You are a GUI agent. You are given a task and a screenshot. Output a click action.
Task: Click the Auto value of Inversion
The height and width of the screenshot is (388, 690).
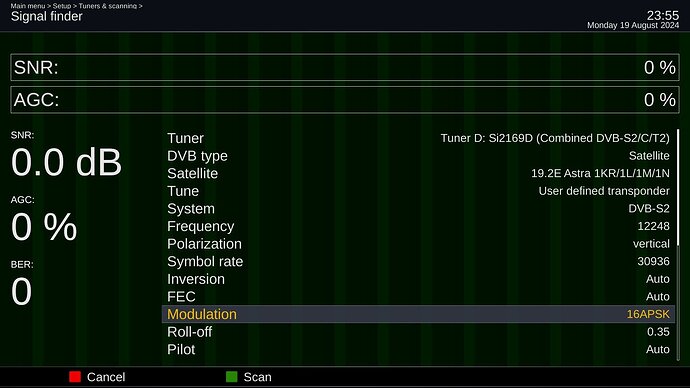coord(657,279)
